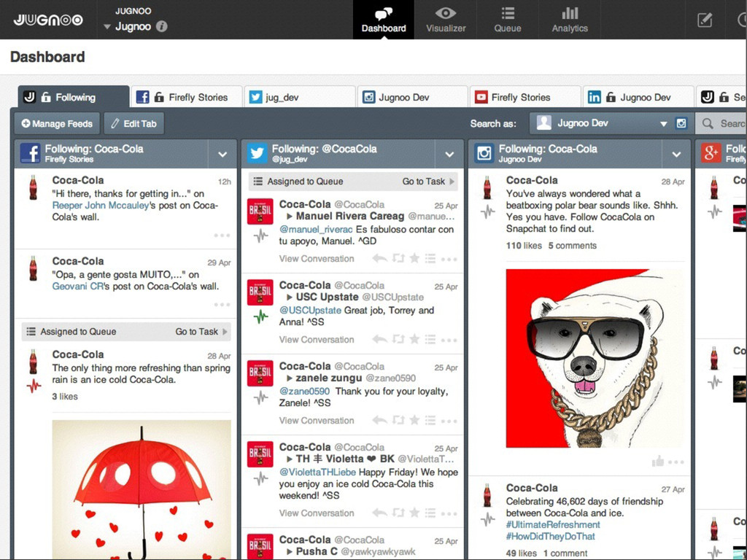
Task: Click View Conversation on zanele zungu tweet
Action: pos(317,421)
